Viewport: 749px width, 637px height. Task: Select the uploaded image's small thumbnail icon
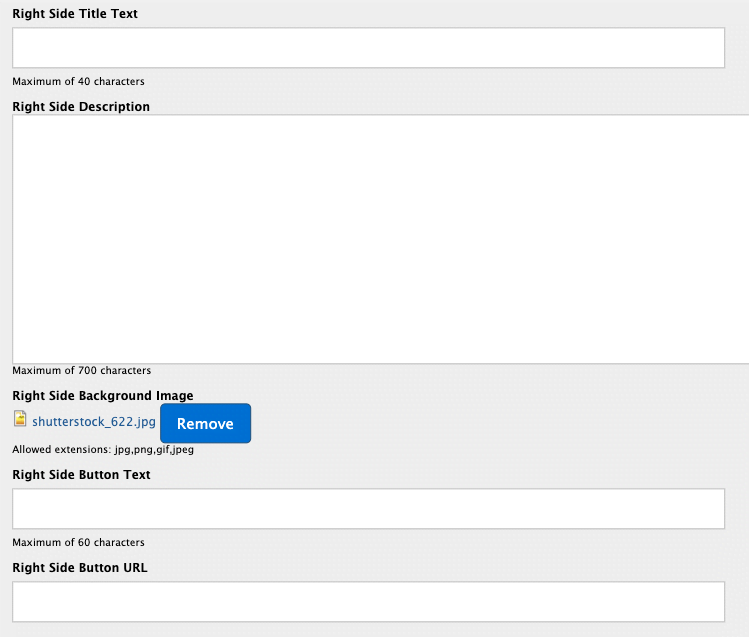(20, 419)
